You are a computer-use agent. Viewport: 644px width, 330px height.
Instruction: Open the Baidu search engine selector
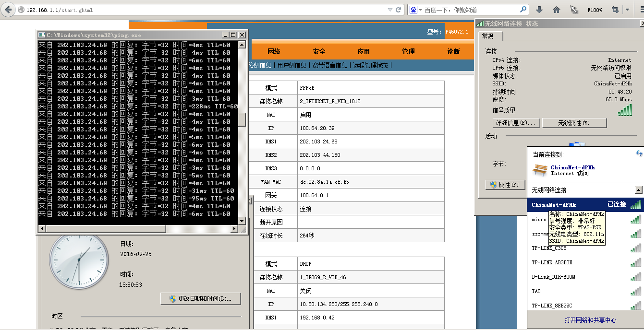point(415,10)
